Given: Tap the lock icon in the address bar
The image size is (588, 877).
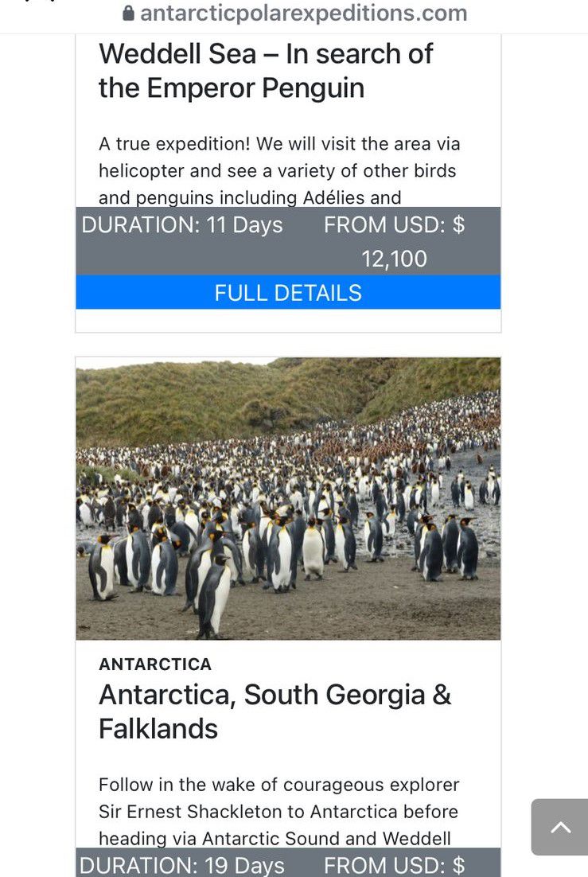Looking at the screenshot, I should click(x=129, y=14).
